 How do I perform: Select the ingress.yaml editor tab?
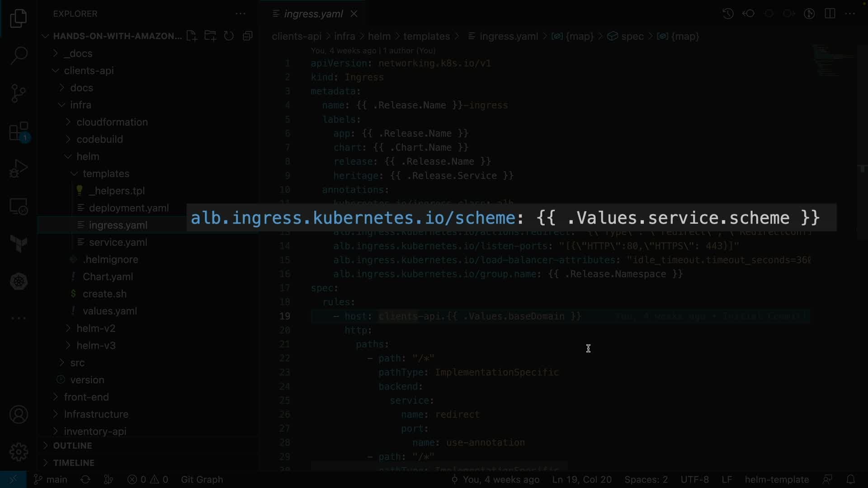pyautogui.click(x=313, y=14)
